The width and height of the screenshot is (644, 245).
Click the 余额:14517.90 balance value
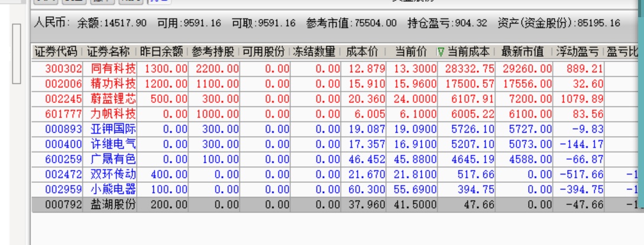click(x=112, y=24)
